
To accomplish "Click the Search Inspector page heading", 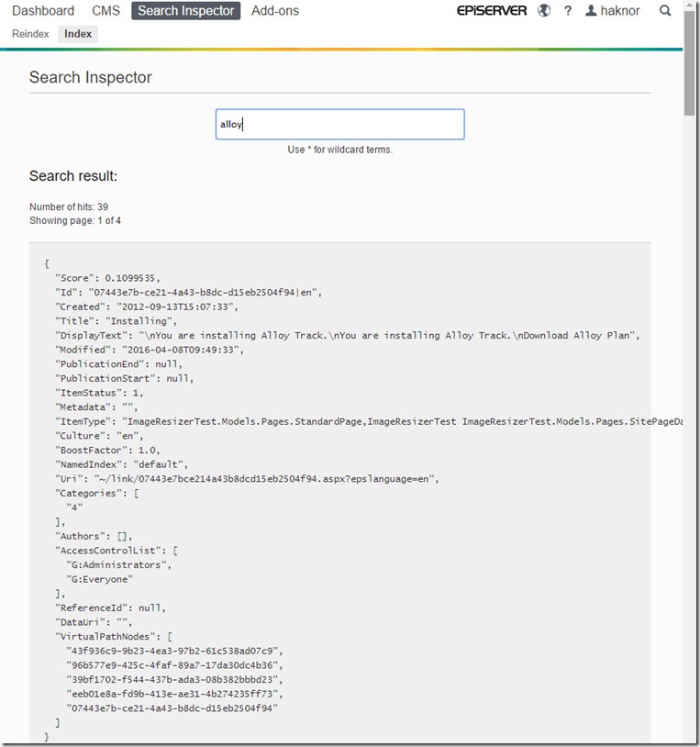I will point(91,78).
